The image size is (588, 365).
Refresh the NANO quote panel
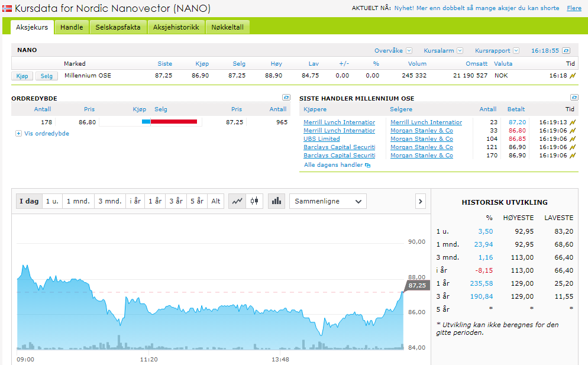pos(566,51)
